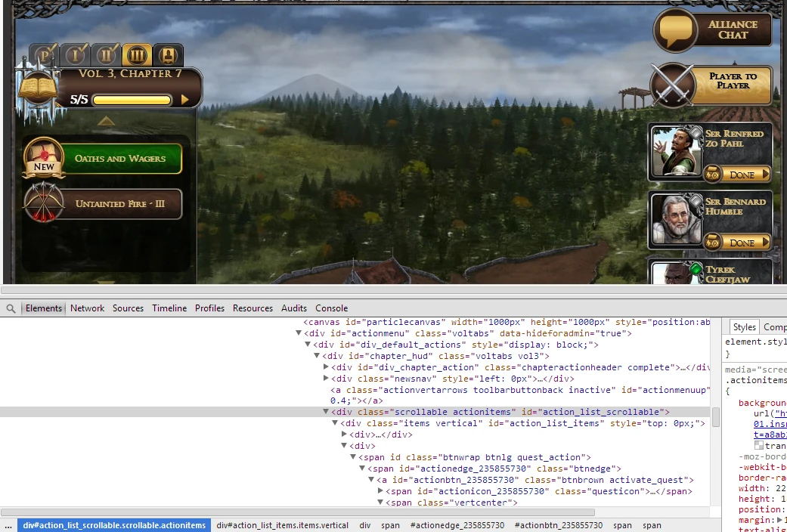Click the transparent color swatch in styles
The height and width of the screenshot is (532, 787).
click(759, 446)
